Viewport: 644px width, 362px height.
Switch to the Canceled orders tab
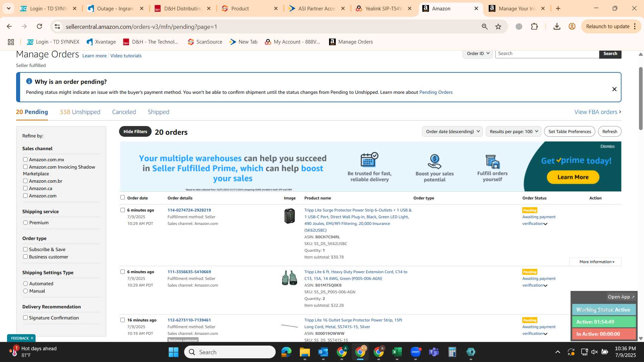point(124,112)
